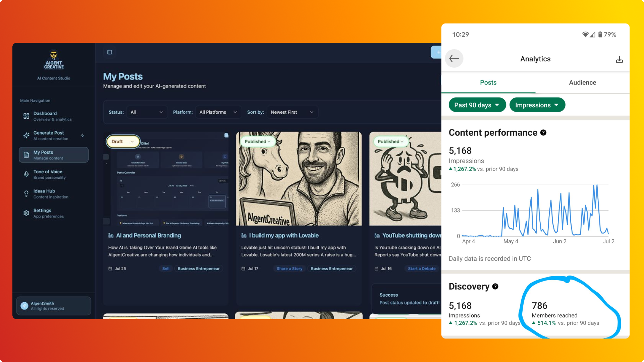This screenshot has width=644, height=362.
Task: Select the Posts tab in Analytics
Action: click(x=488, y=82)
